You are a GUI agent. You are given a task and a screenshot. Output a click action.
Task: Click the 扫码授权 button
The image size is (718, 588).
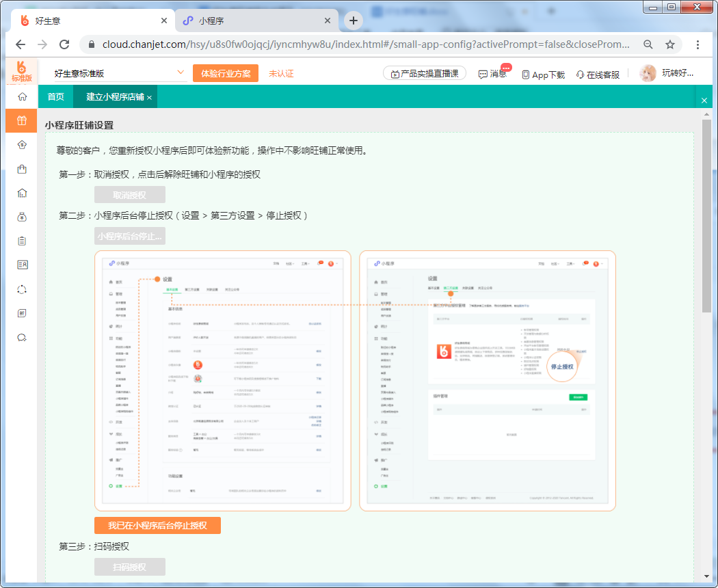130,567
